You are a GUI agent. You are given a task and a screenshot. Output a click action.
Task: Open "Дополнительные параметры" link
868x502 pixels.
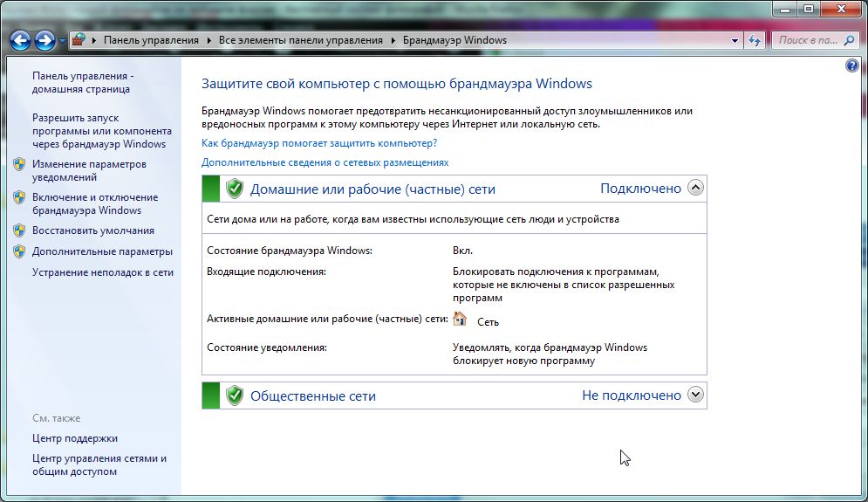point(102,251)
